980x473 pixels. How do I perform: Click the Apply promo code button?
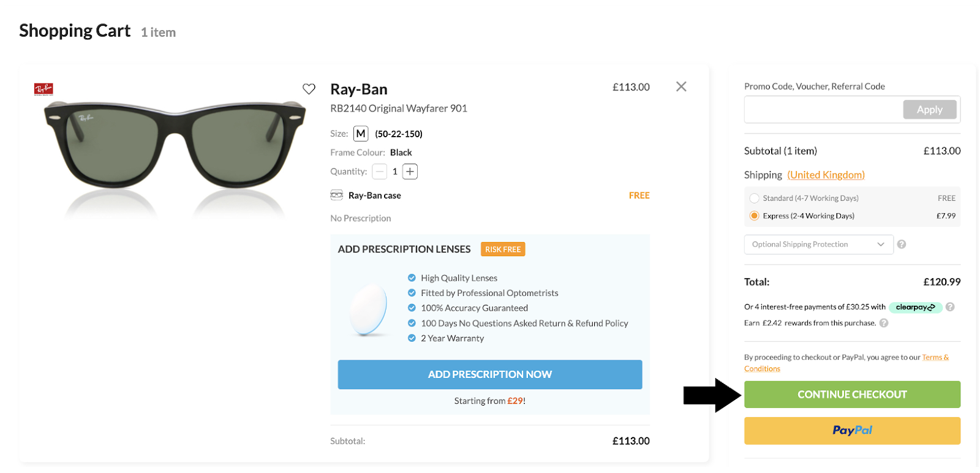[929, 110]
